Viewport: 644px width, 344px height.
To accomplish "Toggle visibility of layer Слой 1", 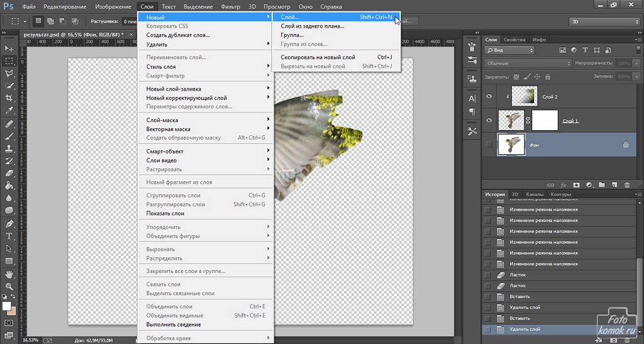I will [x=490, y=120].
